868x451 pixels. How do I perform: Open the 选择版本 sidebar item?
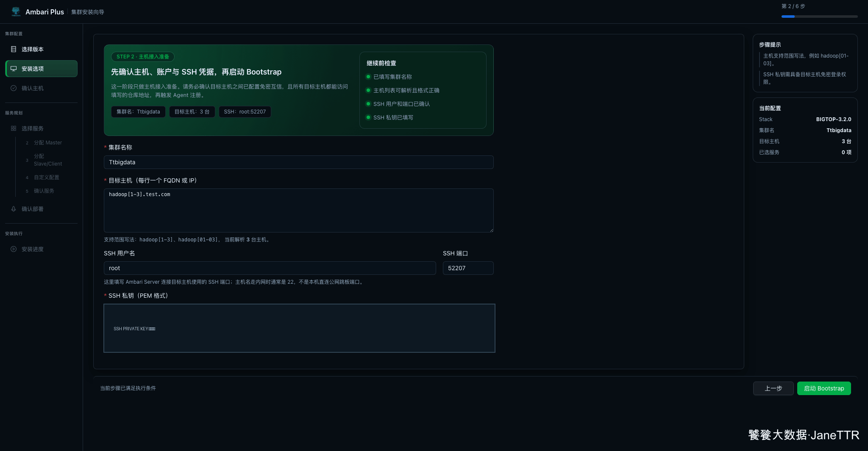pos(41,49)
